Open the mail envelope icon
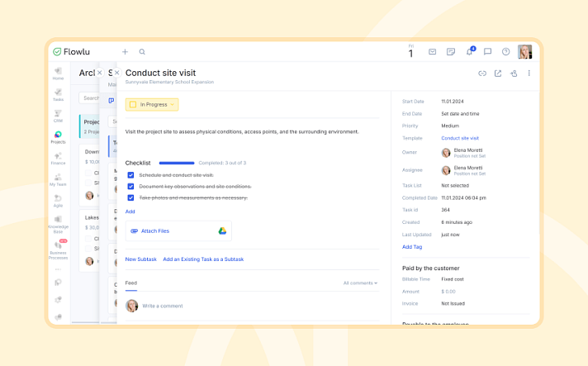This screenshot has height=366, width=588. point(433,52)
